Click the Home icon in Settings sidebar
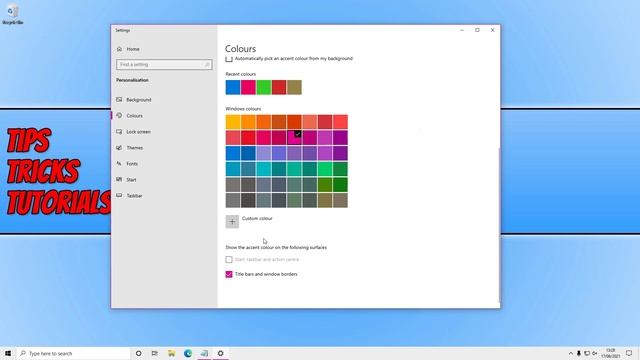 (x=119, y=49)
